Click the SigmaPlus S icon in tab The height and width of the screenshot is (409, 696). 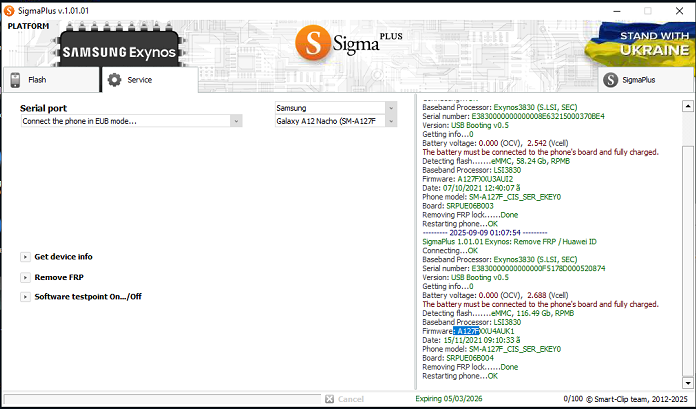(x=610, y=80)
